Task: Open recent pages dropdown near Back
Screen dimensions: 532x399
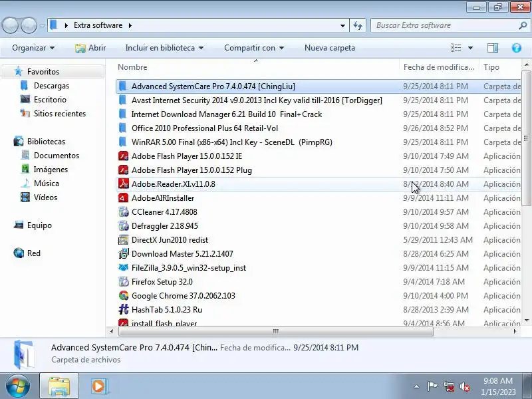Action: pos(43,25)
